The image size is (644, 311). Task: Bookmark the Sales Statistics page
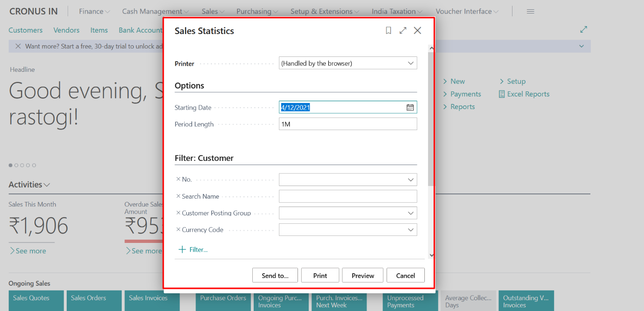click(388, 30)
